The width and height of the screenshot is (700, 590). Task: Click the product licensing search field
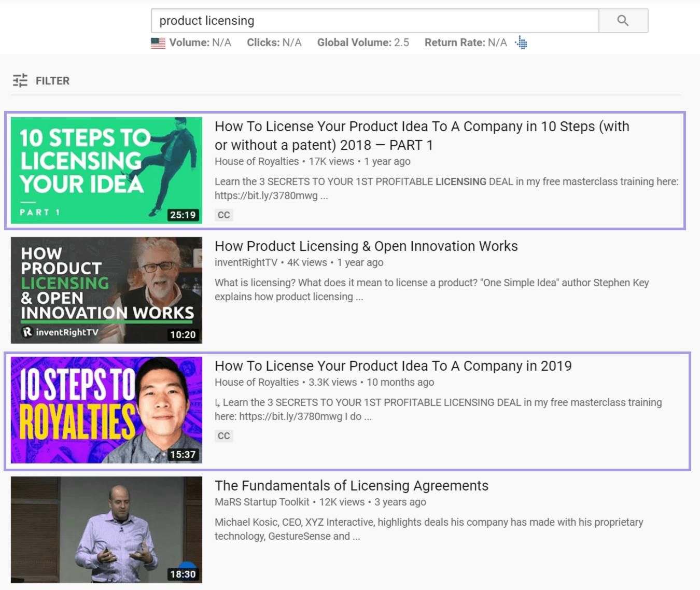coord(375,21)
